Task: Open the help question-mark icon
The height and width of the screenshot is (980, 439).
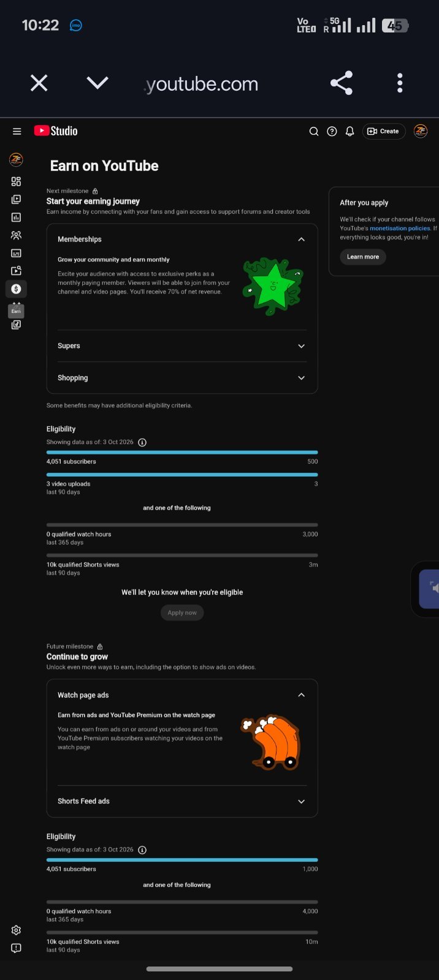Action: tap(332, 131)
